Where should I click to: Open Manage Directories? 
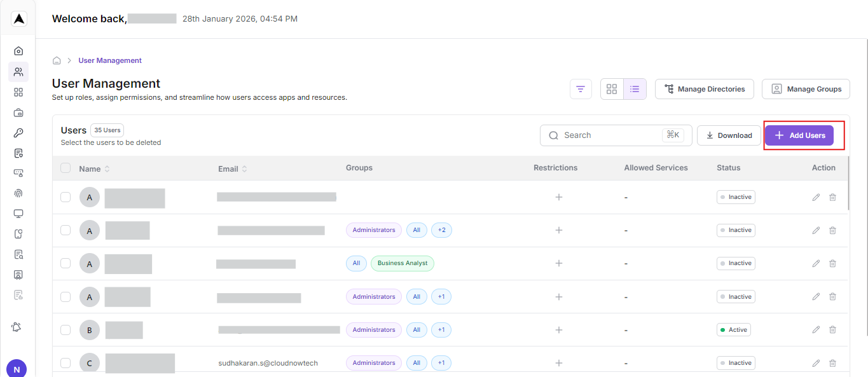point(704,89)
